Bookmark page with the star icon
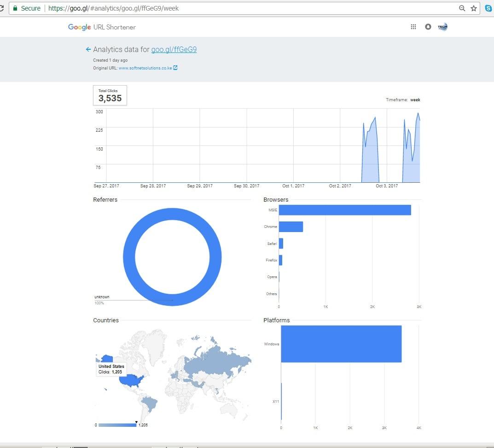The image size is (494, 448). (473, 8)
